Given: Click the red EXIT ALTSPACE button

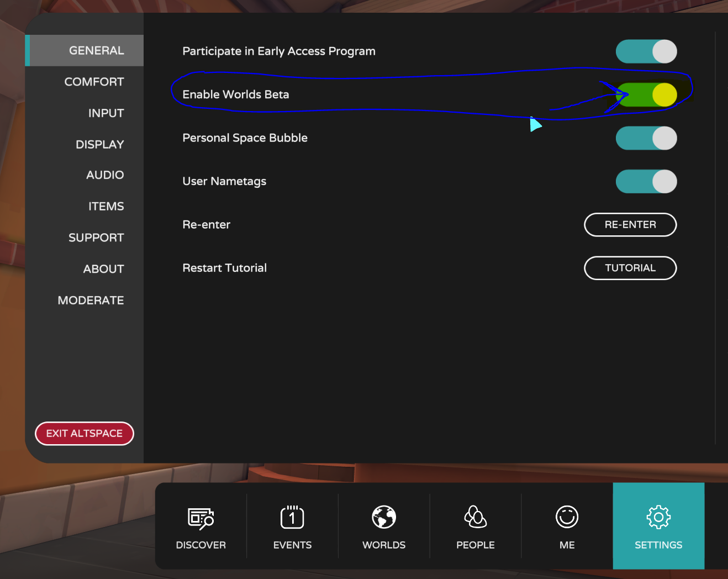Looking at the screenshot, I should coord(85,434).
